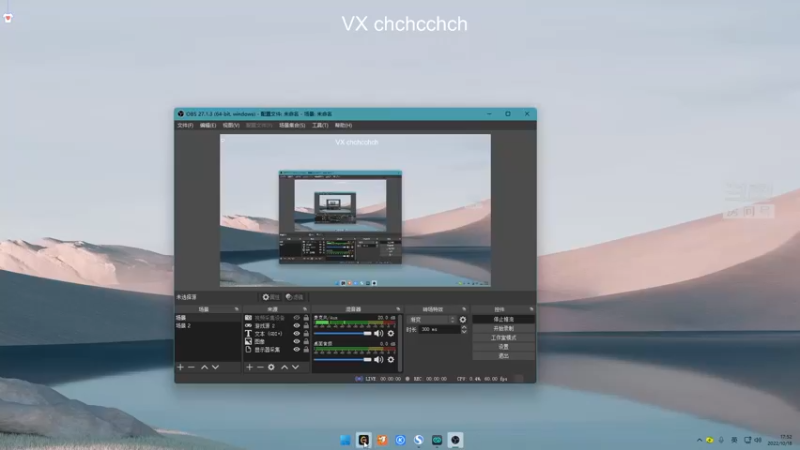Click the audio mixer vertical scrollbar

tap(399, 343)
